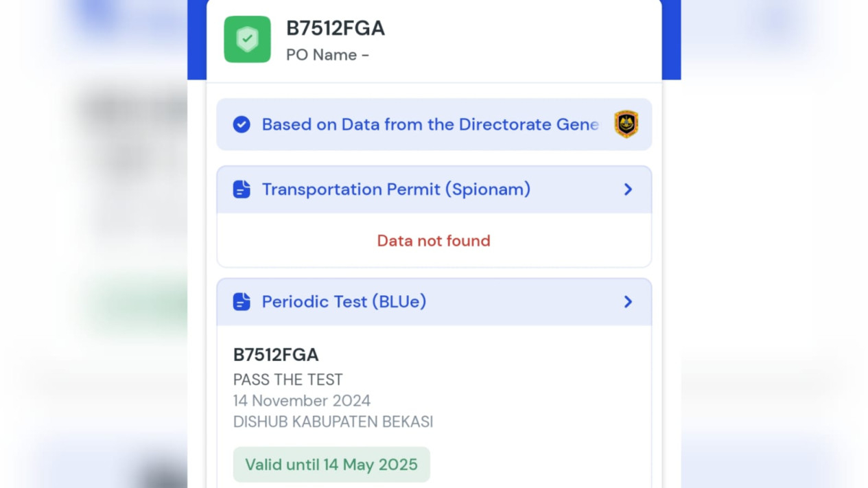This screenshot has height=488, width=868.
Task: Click the PASS THE TEST status text
Action: [x=288, y=380]
